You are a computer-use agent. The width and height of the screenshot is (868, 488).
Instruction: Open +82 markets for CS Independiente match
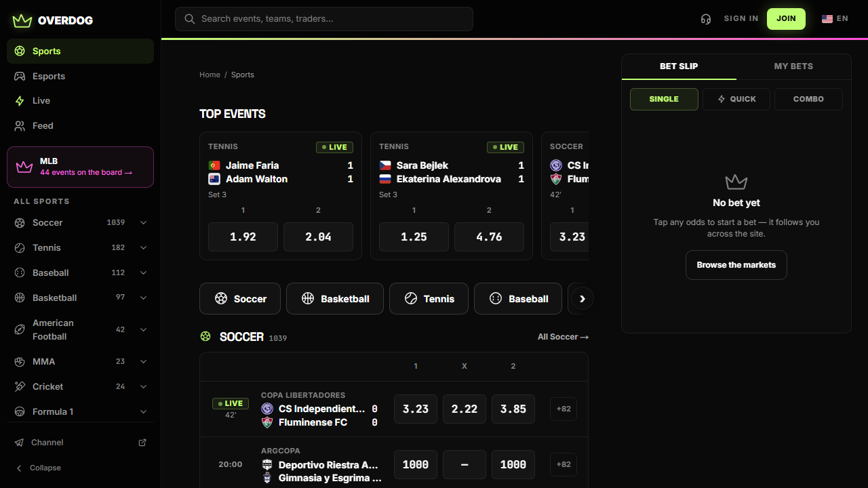coord(564,409)
